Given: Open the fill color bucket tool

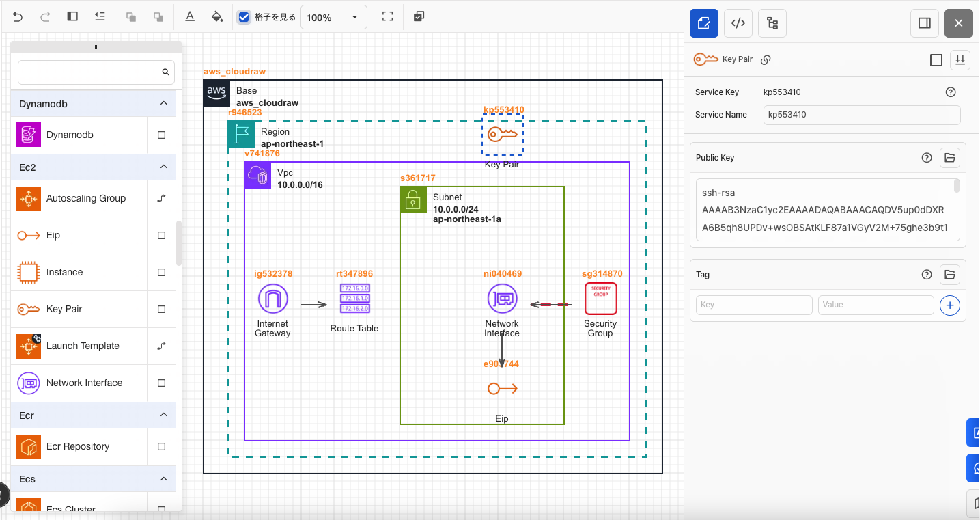Looking at the screenshot, I should tap(217, 17).
